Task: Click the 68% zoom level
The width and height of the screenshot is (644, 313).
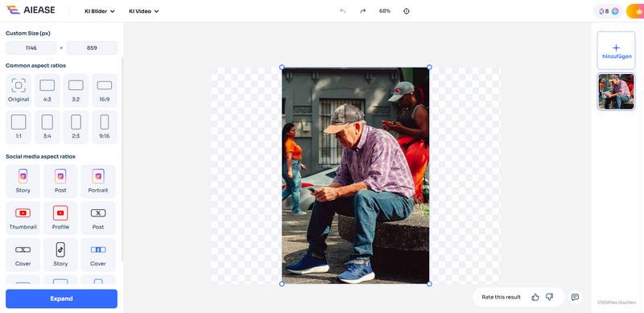Action: click(385, 11)
